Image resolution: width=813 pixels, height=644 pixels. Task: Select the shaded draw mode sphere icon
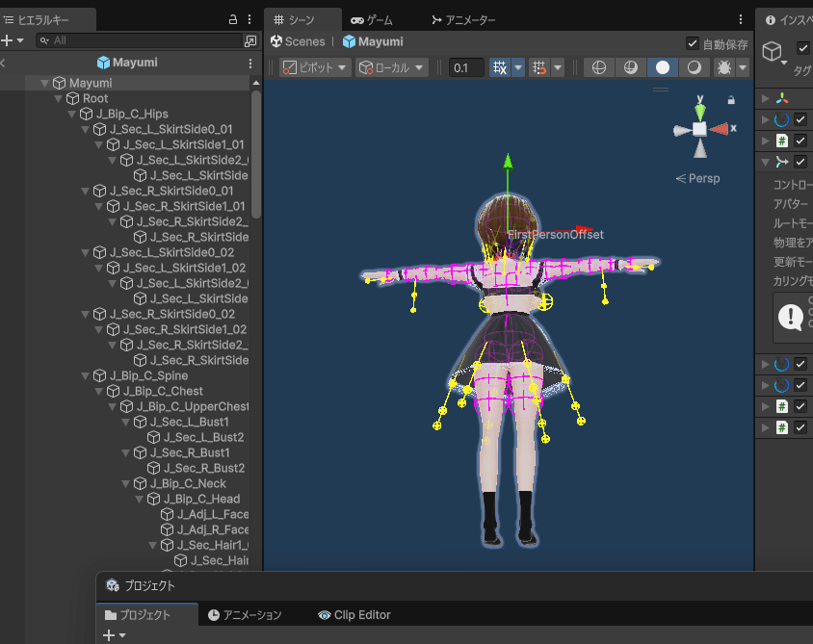click(662, 67)
